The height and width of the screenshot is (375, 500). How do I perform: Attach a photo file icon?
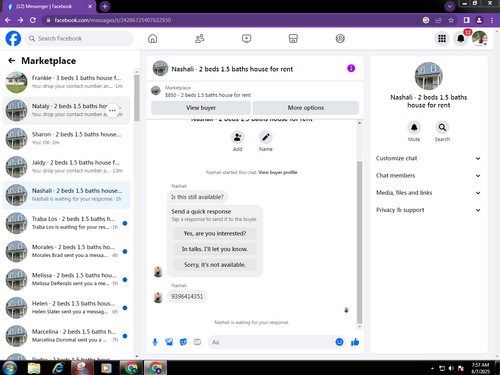(169, 342)
